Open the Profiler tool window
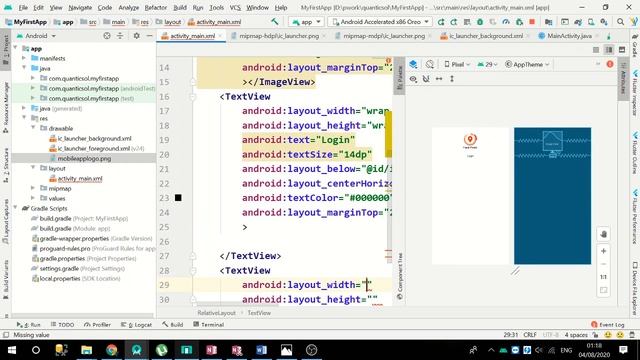 tap(97, 324)
